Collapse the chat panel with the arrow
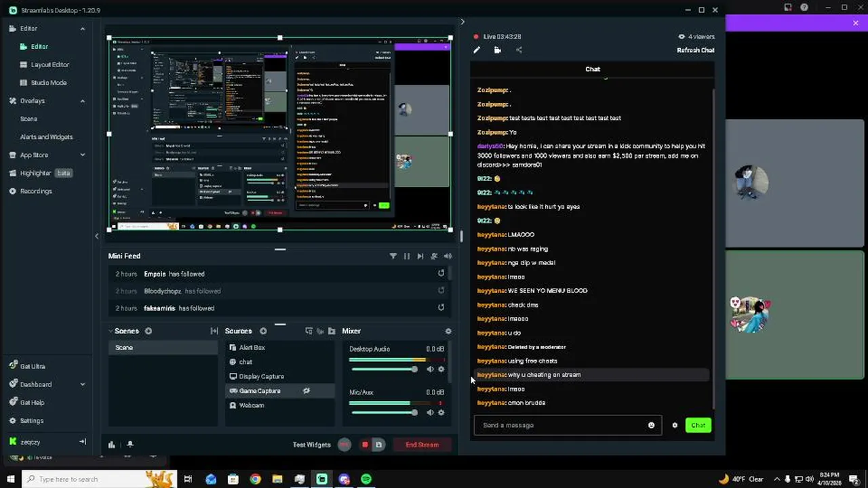Image resolution: width=868 pixels, height=488 pixels. pos(462,22)
